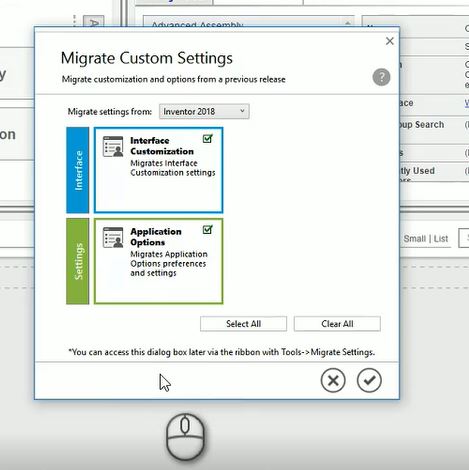Click the Interface Customization title text
The height and width of the screenshot is (470, 469).
(x=162, y=146)
